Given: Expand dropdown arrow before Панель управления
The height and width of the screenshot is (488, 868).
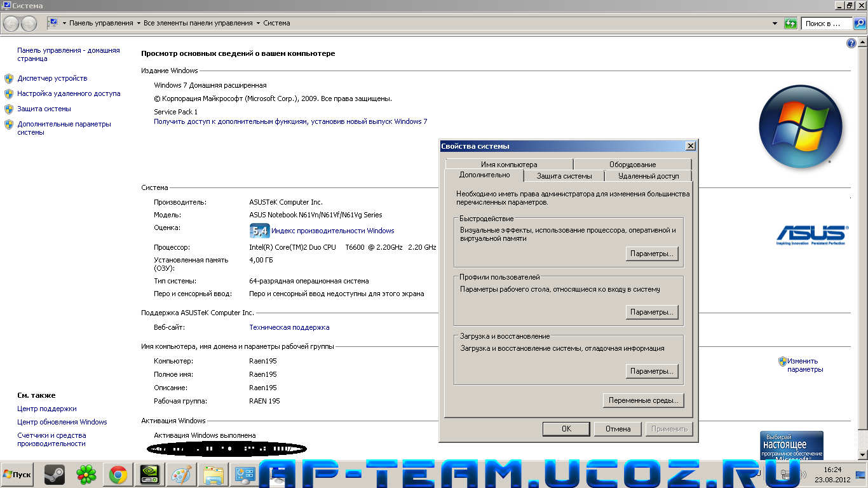Looking at the screenshot, I should tap(64, 24).
